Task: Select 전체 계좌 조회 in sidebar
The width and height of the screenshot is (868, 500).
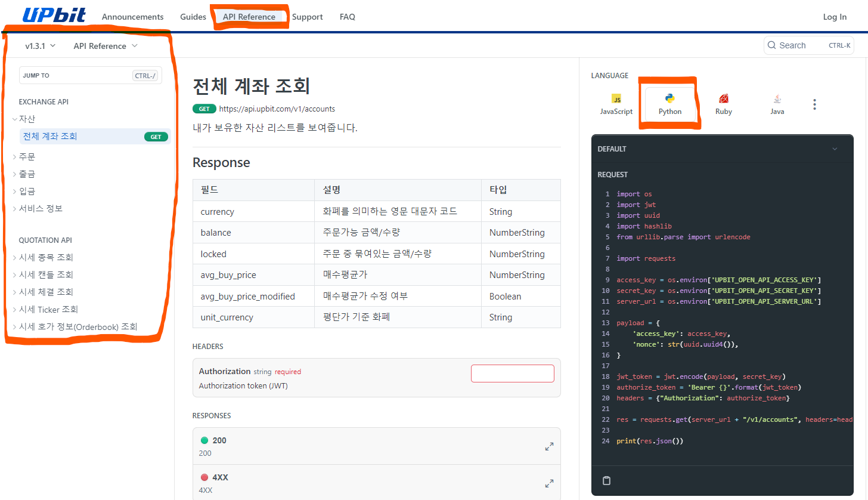Action: [x=95, y=137]
